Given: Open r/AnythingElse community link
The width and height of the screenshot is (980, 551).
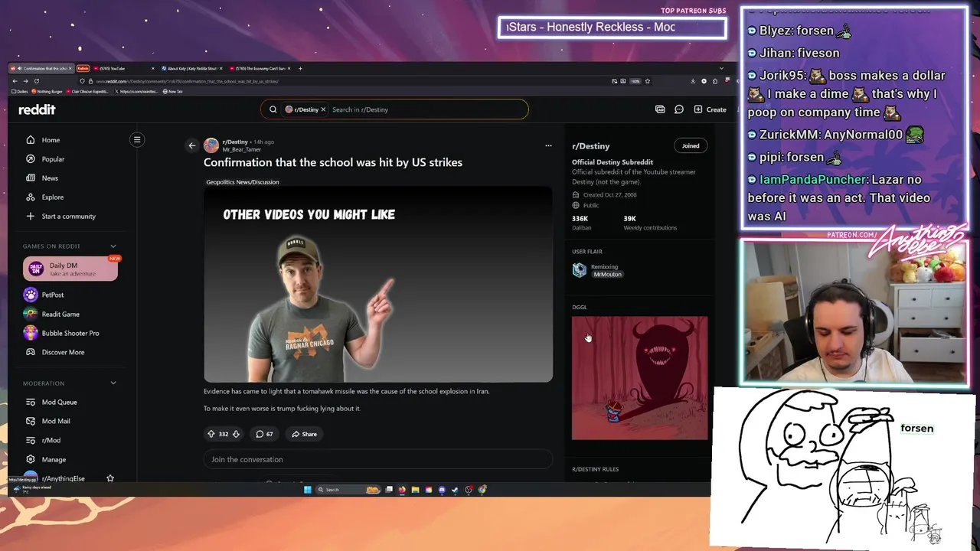Looking at the screenshot, I should (63, 478).
